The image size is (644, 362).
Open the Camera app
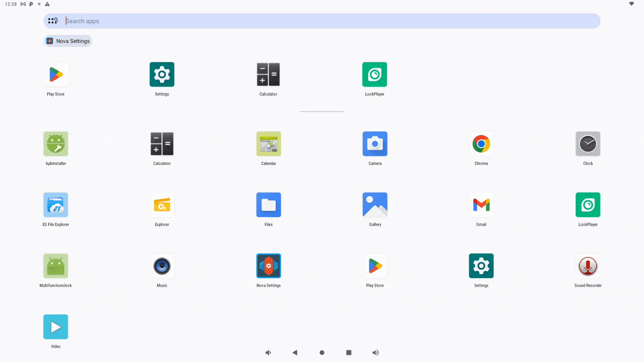[375, 143]
